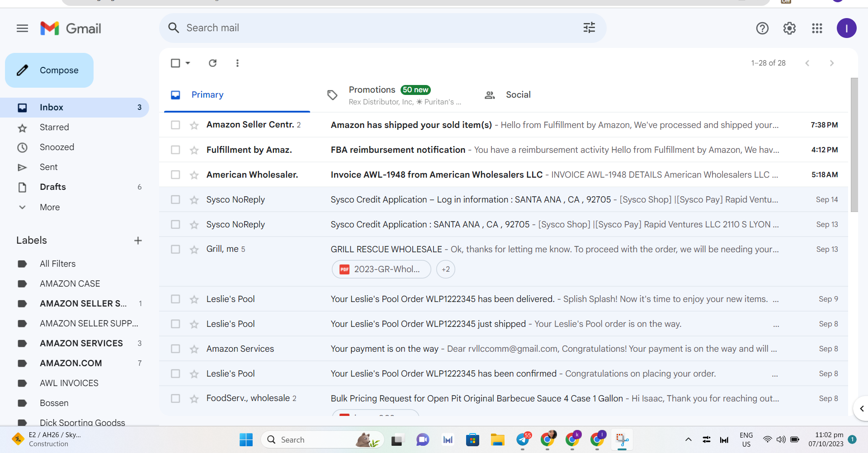Check the Grill, me email checkbox
Viewport: 868px width, 453px height.
tap(175, 249)
